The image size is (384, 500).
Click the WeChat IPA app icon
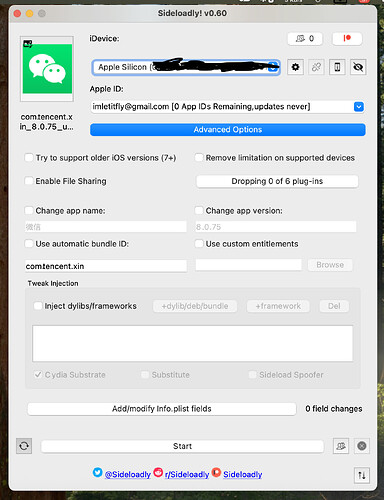pyautogui.click(x=47, y=69)
